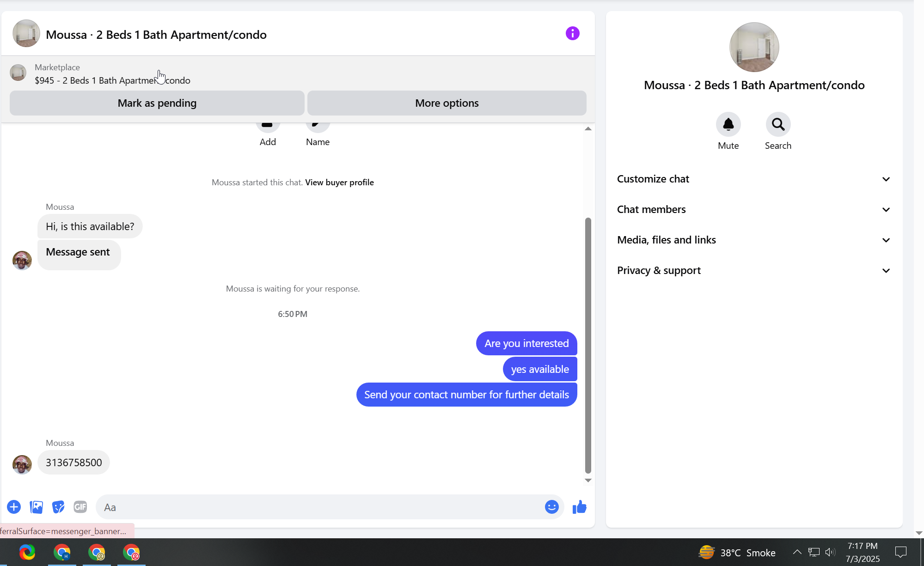The width and height of the screenshot is (924, 566).
Task: Attach a photo using the image icon
Action: [36, 507]
